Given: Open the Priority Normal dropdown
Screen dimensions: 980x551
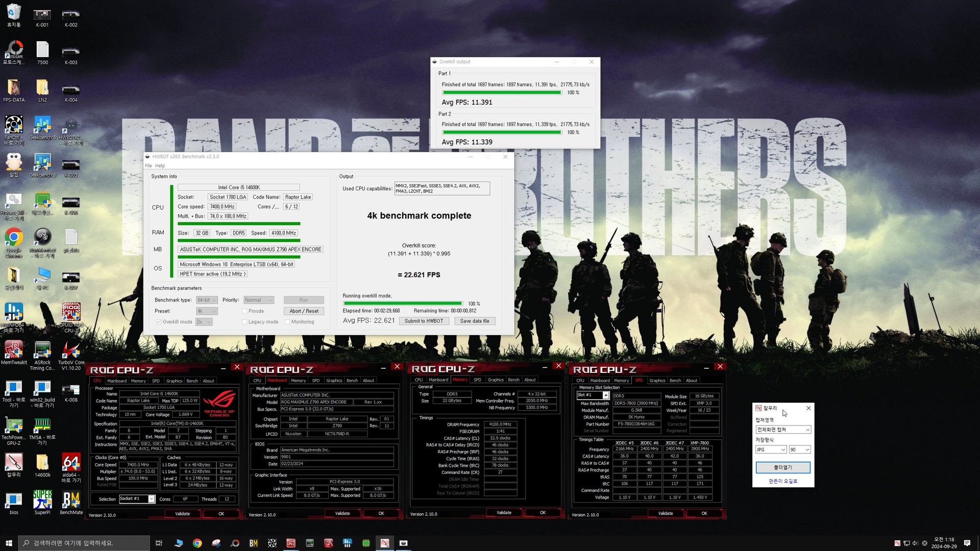Looking at the screenshot, I should (x=259, y=300).
